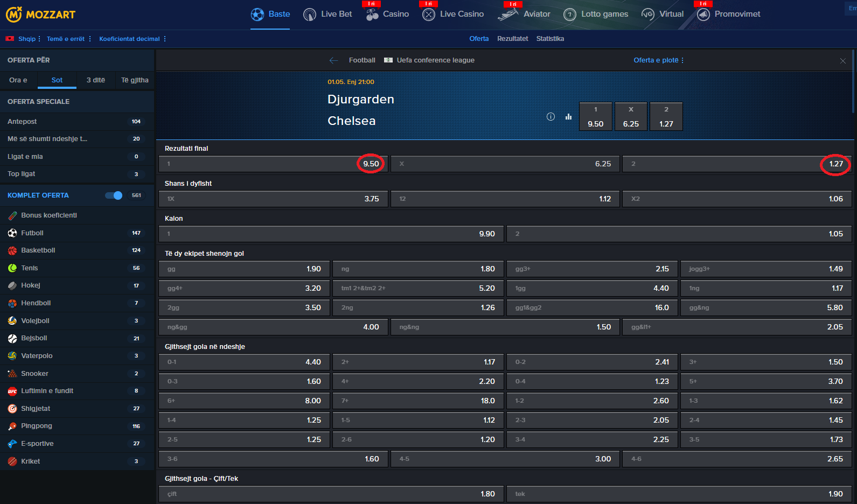Open the Rezultatet tab
Screen dimensions: 857x504
tap(513, 39)
